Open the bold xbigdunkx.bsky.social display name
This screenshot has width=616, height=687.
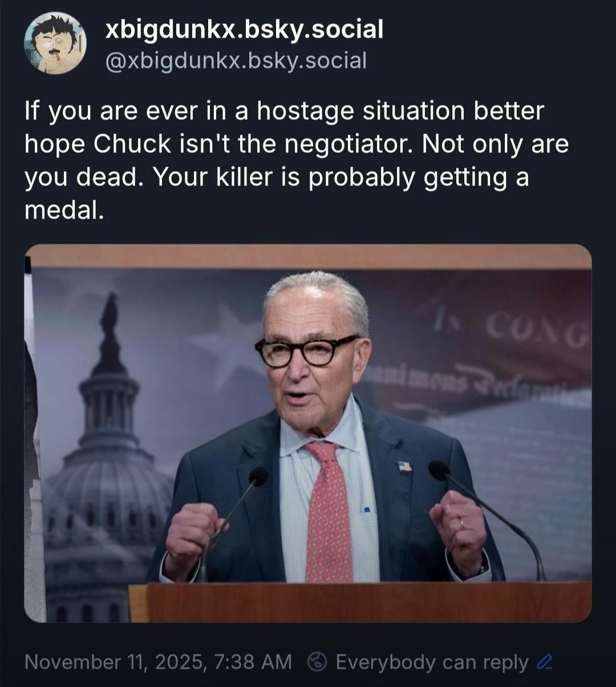click(x=244, y=29)
